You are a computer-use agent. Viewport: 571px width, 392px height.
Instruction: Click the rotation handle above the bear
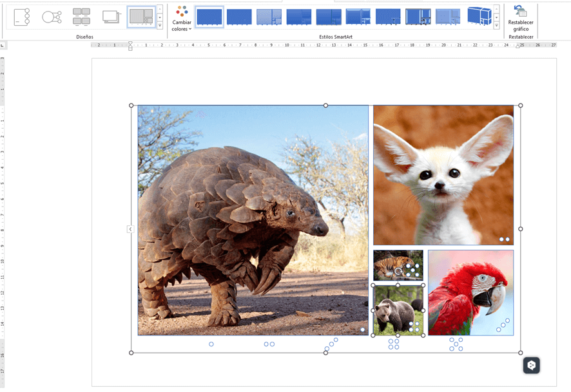[398, 272]
